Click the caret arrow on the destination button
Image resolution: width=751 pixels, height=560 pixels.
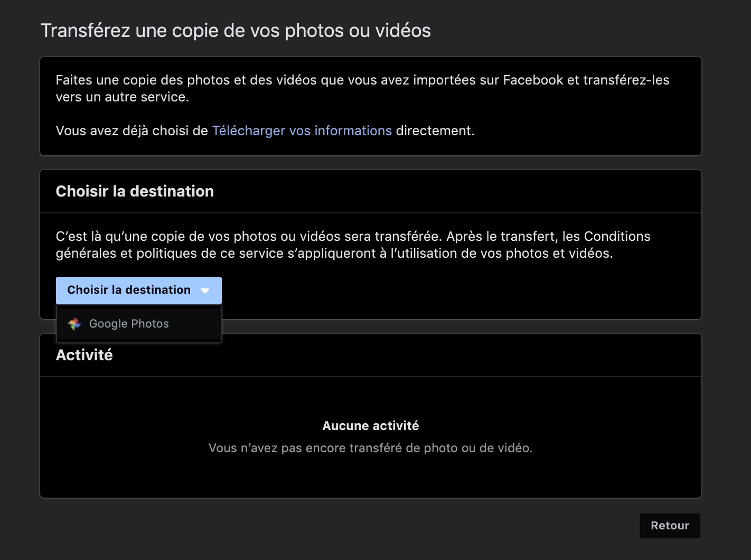pos(205,290)
